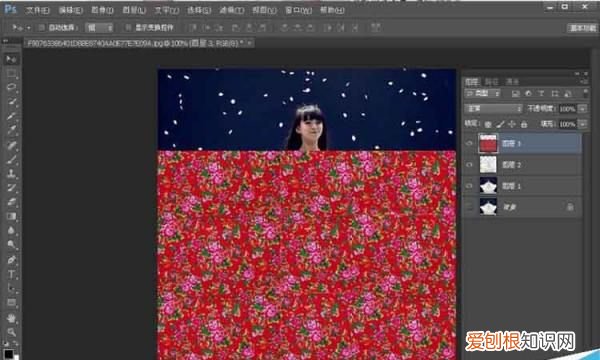Open the Move tool preset picker arrow

[x=28, y=28]
